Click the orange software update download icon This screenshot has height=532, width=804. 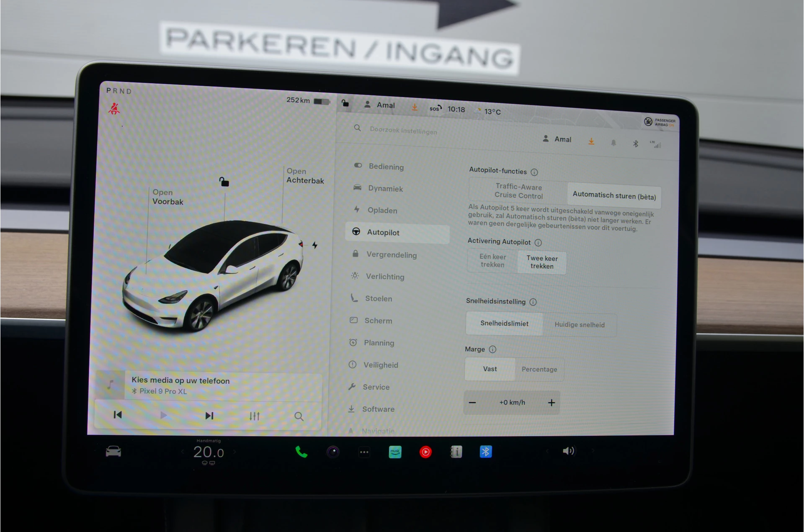point(591,141)
